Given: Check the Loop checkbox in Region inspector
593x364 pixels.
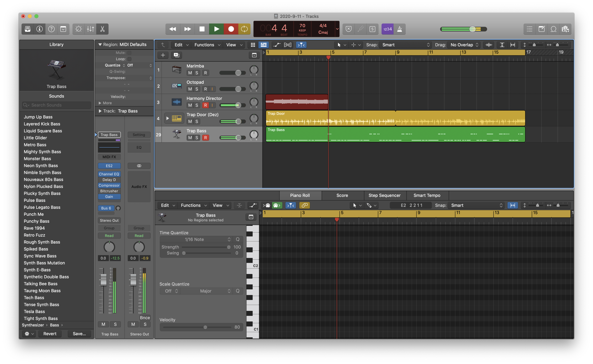Looking at the screenshot, I should click(130, 59).
